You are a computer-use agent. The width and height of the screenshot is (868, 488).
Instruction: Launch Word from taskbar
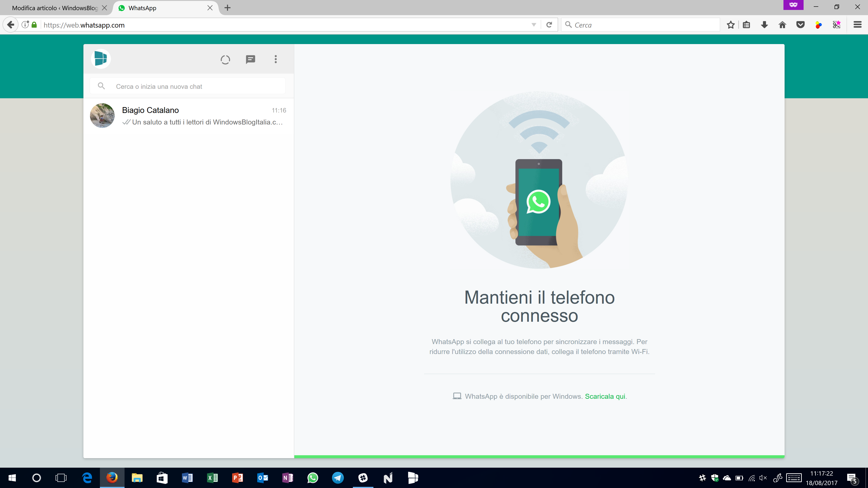pyautogui.click(x=187, y=478)
